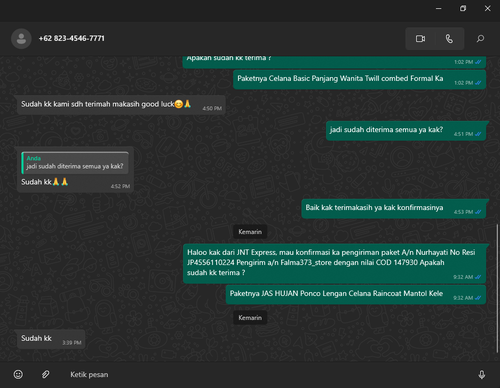This screenshot has width=500, height=388.
Task: Click the 4:50 PM timestamp
Action: (212, 108)
